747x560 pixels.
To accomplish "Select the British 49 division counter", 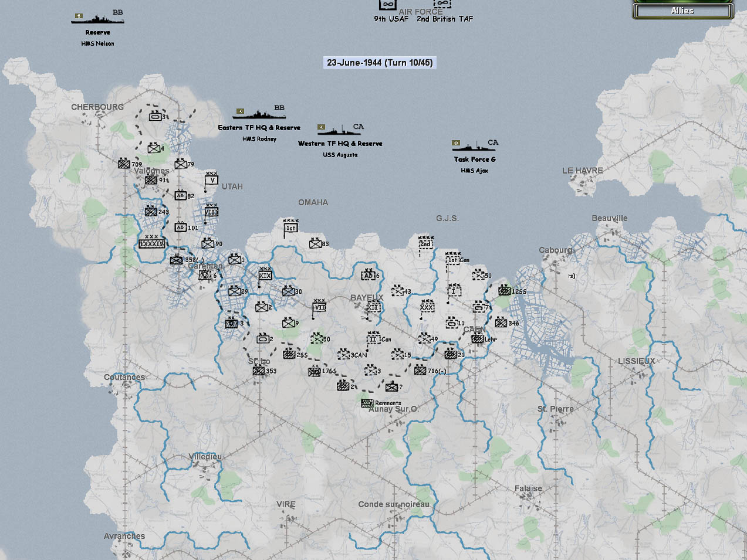I will (x=424, y=338).
